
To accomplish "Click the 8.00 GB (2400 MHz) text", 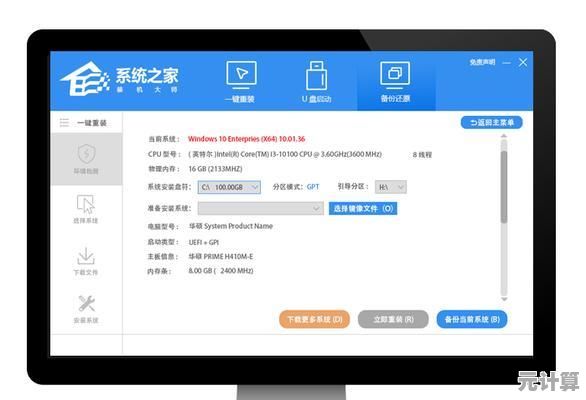I will (x=220, y=271).
